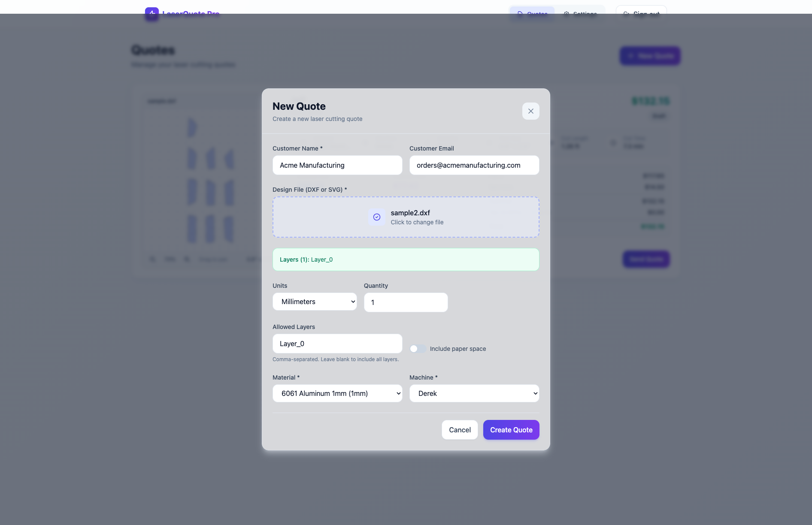Screen dimensions: 812x525
Task: Click the Send Quote button in background
Action: point(646,259)
